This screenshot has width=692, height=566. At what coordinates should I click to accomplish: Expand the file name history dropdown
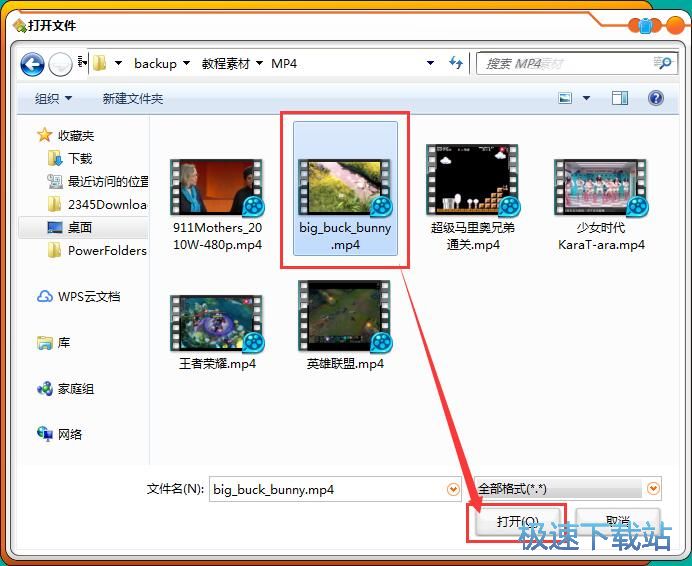tap(453, 489)
